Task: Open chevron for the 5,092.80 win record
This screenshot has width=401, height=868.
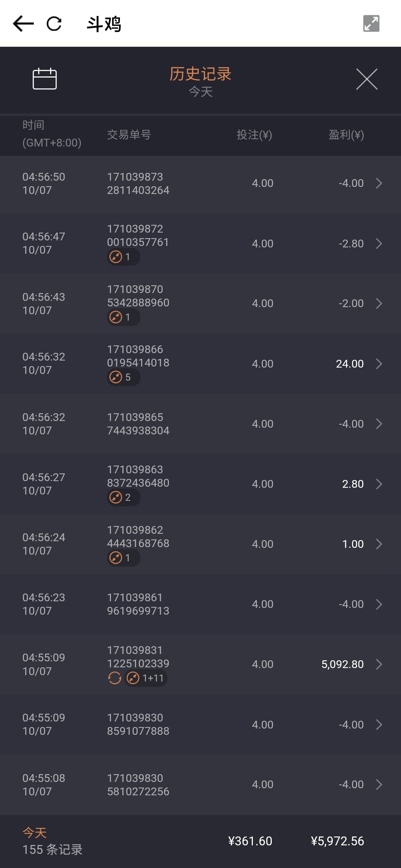Action: coord(379,664)
